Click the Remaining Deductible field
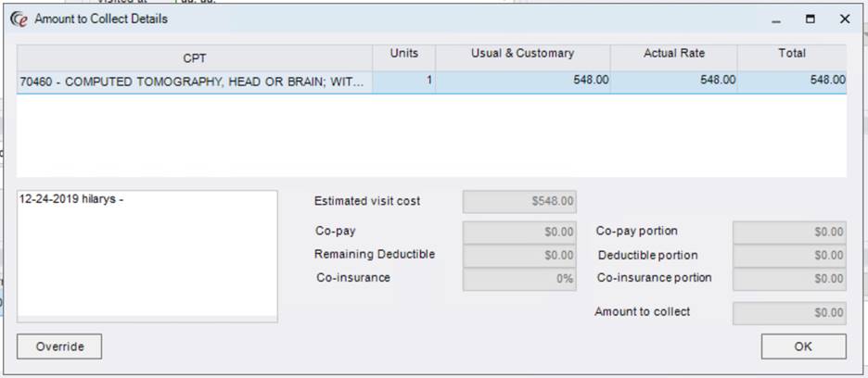This screenshot has height=378, width=868. click(519, 255)
